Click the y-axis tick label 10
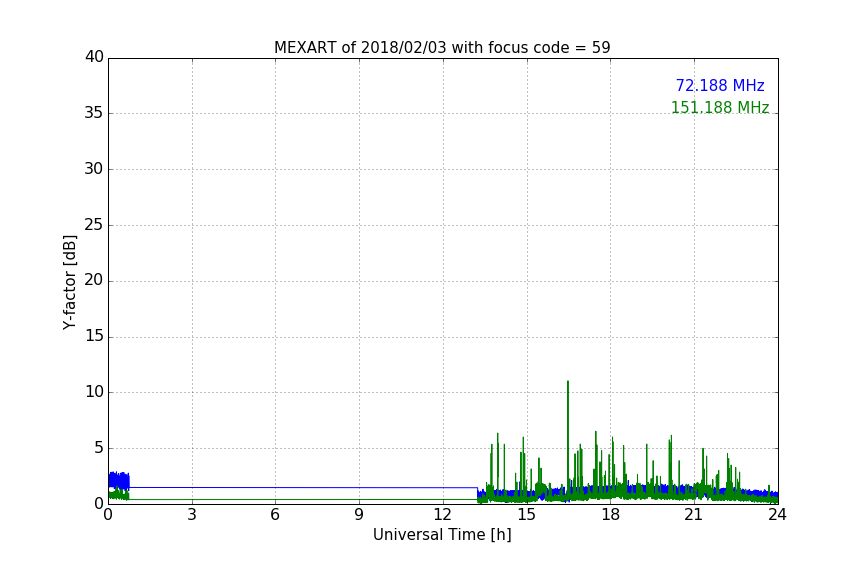Screen dimensions: 864x576 [94, 392]
